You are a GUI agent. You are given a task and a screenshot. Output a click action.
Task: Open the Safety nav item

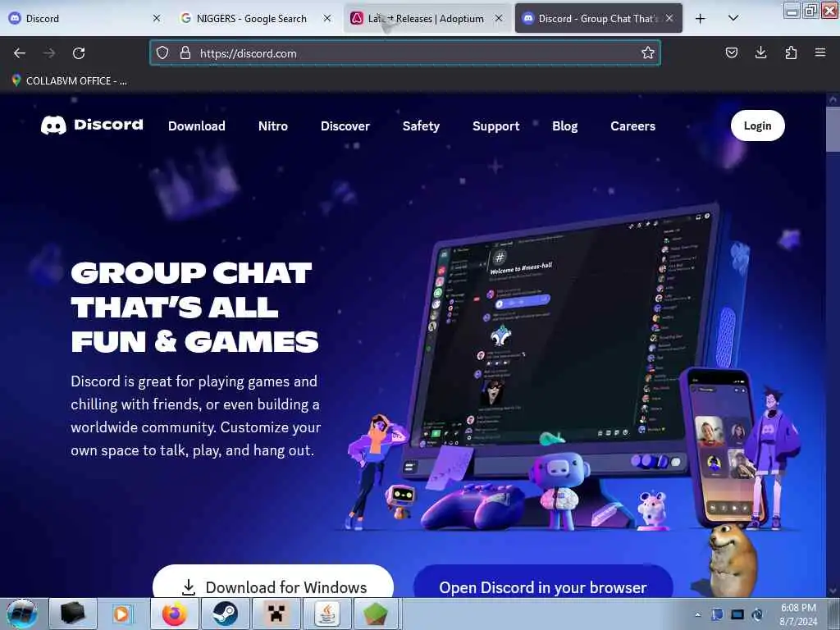pyautogui.click(x=421, y=126)
